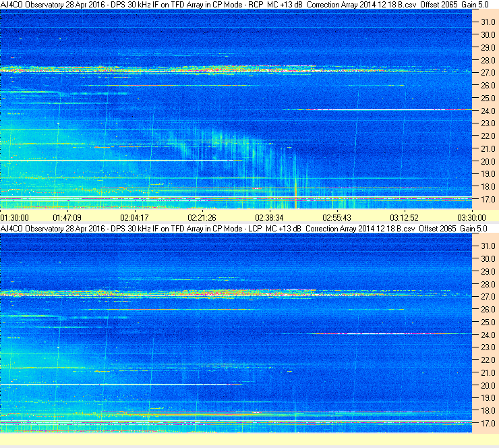
Task: Click the 18.0 frequency label on LCP chart
Action: pos(488,410)
